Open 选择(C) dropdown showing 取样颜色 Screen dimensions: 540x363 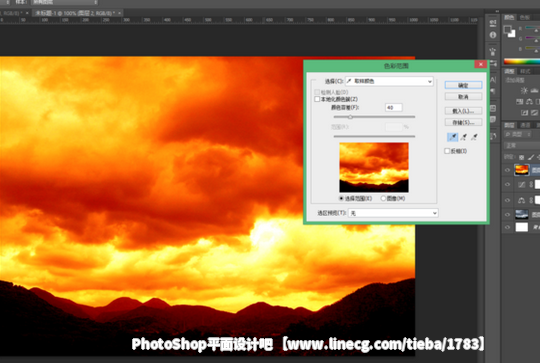(x=389, y=81)
